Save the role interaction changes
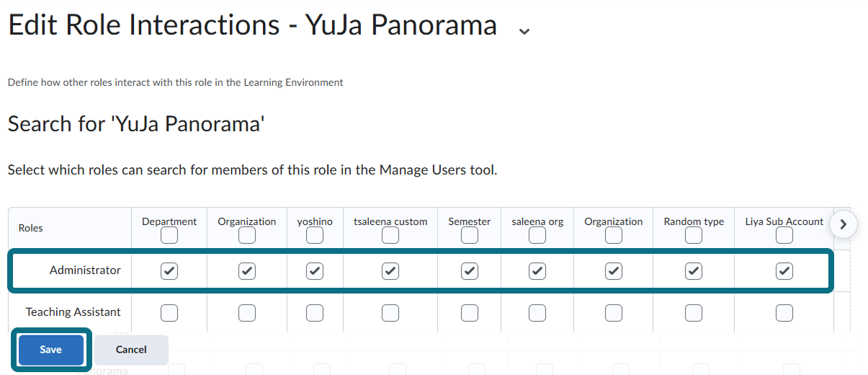The width and height of the screenshot is (868, 375). coord(50,350)
